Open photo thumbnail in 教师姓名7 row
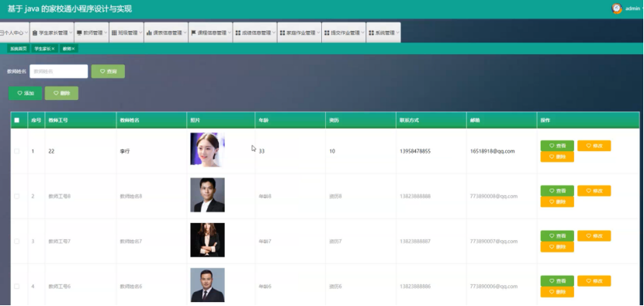This screenshot has height=306, width=644. point(207,240)
